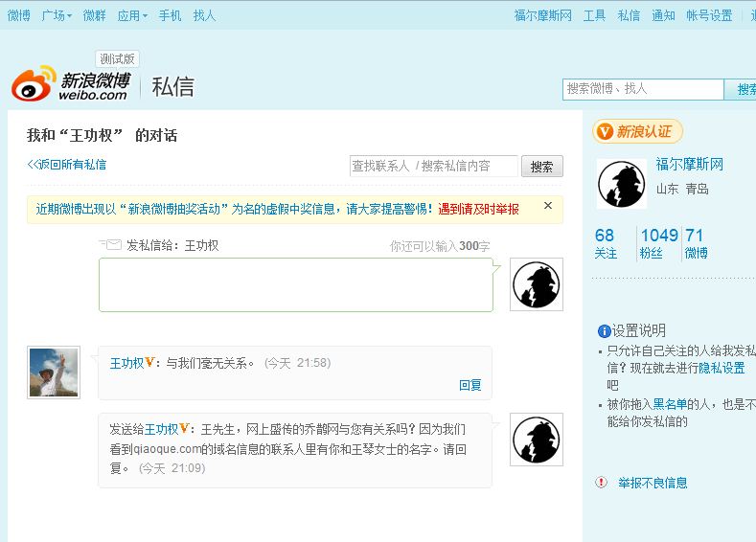Open 帐号设置 in the top right menu
756x542 pixels.
[x=709, y=15]
